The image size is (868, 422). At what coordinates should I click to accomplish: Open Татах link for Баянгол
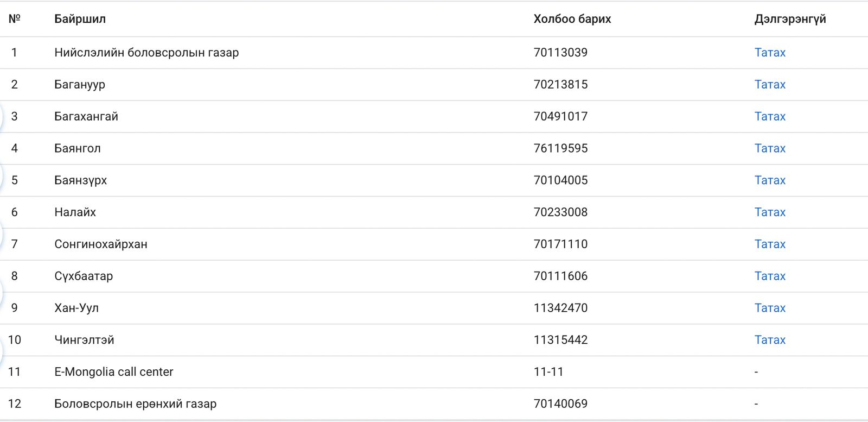770,148
